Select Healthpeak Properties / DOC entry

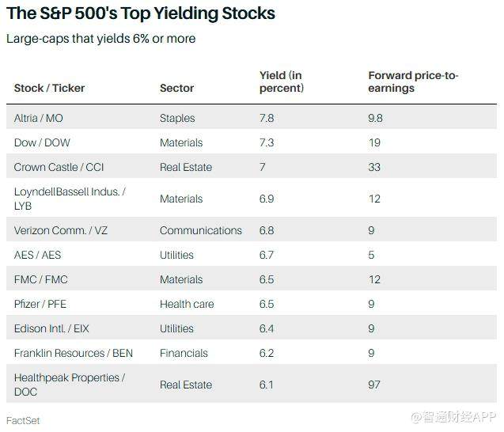coord(70,385)
